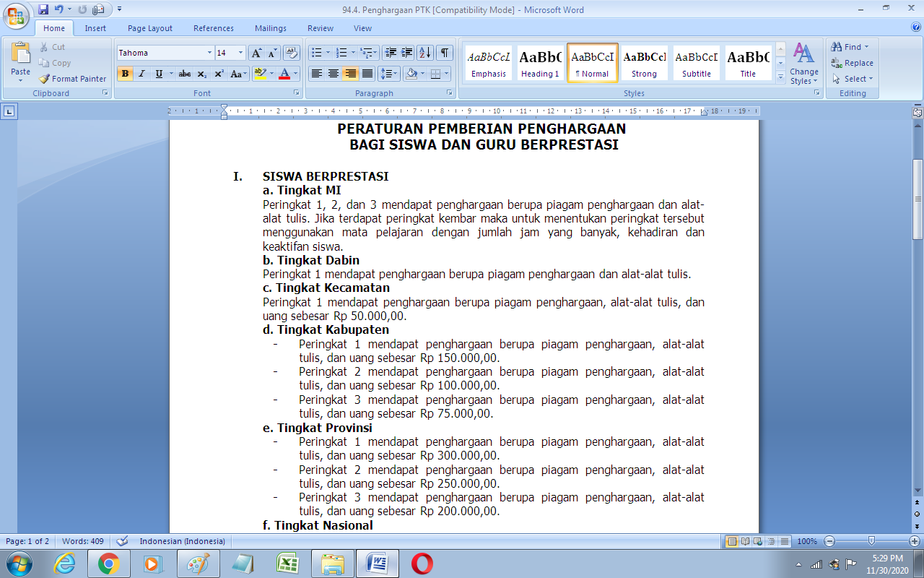Screen dimensions: 924x578
Task: Switch to the Page Layout tab
Action: click(150, 28)
